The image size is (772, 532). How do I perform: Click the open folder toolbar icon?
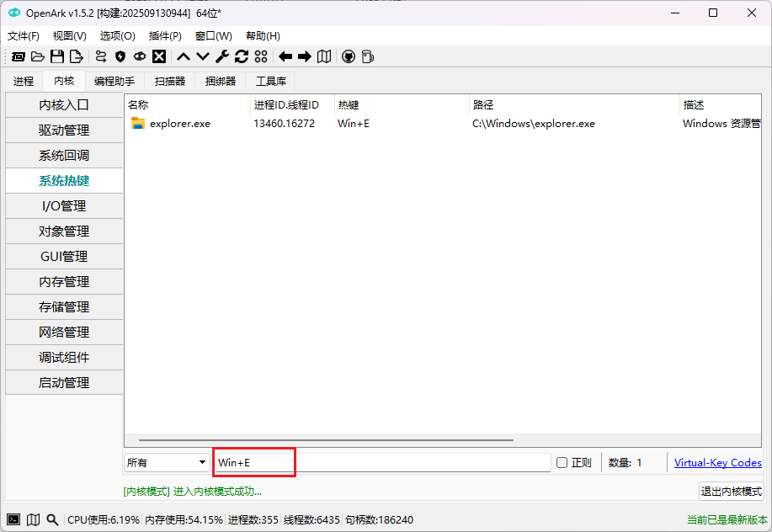pos(38,56)
